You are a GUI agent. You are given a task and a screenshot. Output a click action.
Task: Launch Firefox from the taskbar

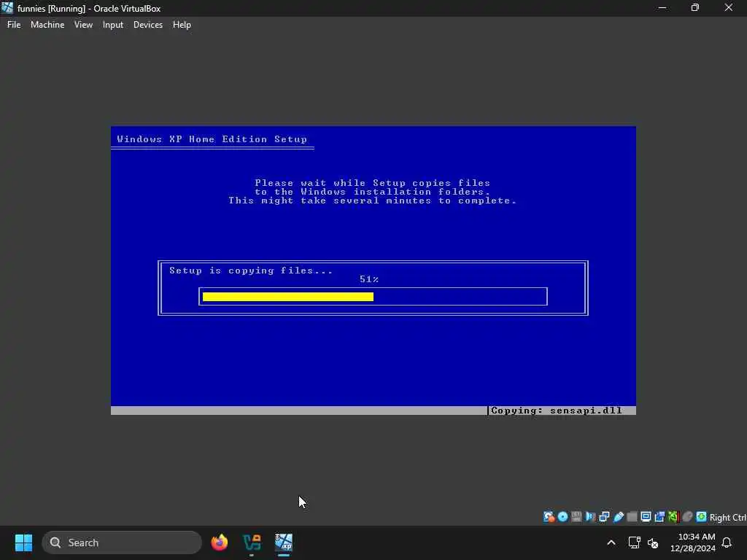pyautogui.click(x=219, y=542)
